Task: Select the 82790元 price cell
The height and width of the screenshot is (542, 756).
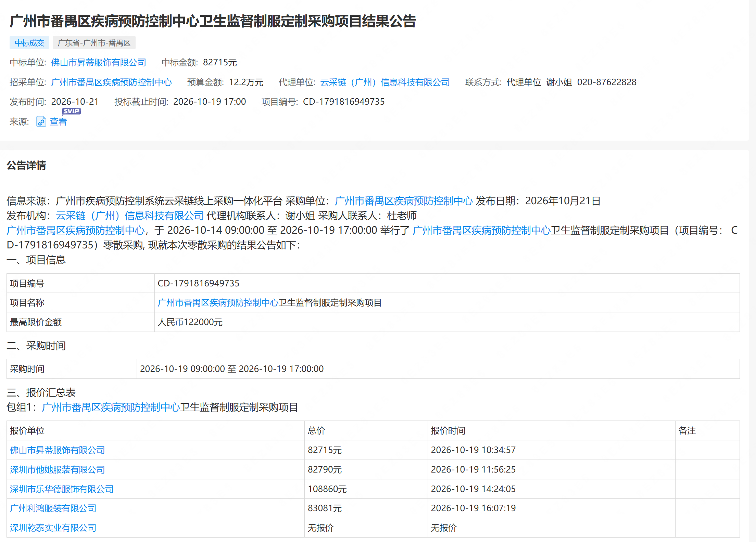Action: pos(366,469)
